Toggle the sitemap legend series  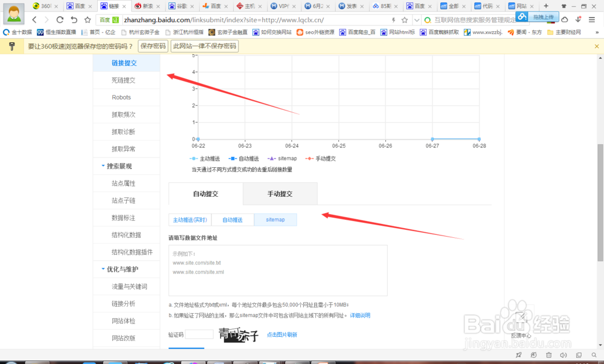pos(282,159)
